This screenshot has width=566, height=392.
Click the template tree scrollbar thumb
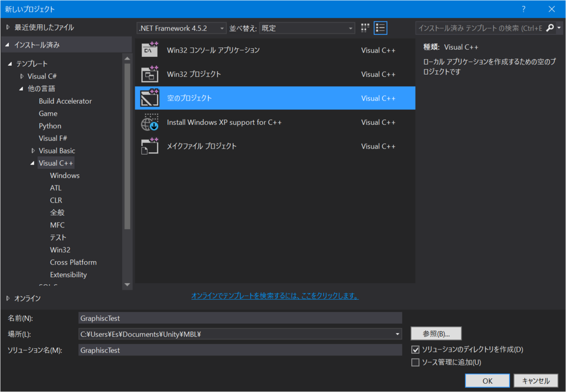(127, 146)
